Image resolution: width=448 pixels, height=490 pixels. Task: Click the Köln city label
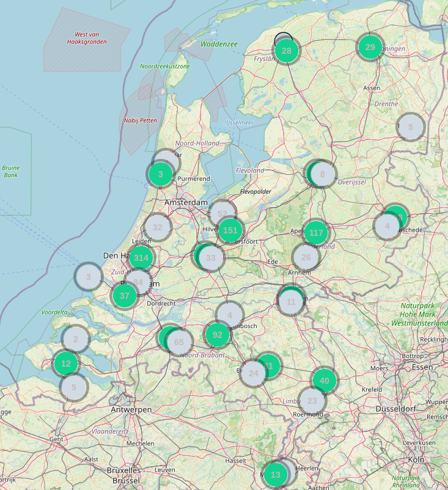[416, 459]
